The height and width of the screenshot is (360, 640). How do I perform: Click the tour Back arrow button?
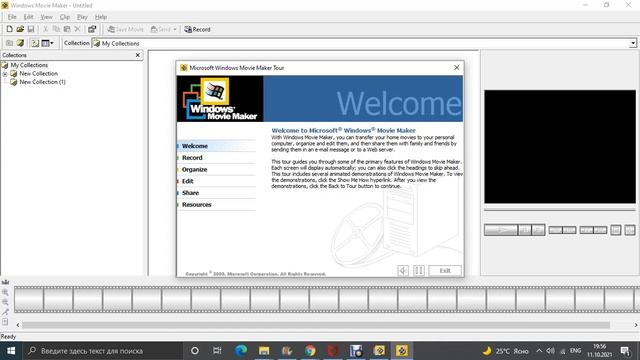tap(403, 270)
